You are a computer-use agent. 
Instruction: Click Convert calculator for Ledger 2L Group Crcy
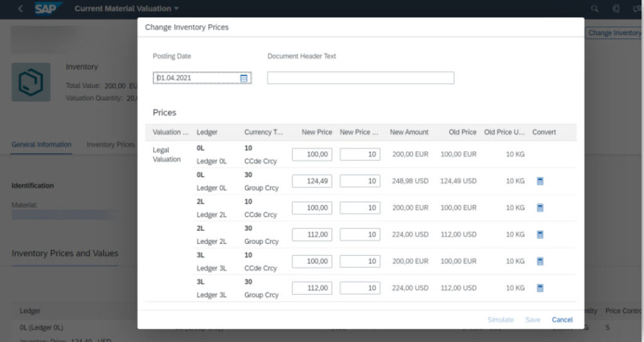[540, 234]
